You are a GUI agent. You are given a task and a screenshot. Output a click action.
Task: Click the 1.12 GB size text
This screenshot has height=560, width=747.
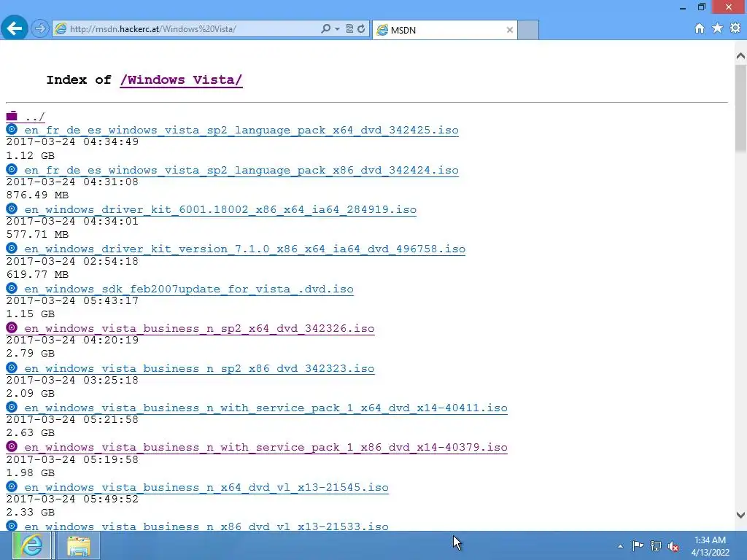click(x=31, y=156)
